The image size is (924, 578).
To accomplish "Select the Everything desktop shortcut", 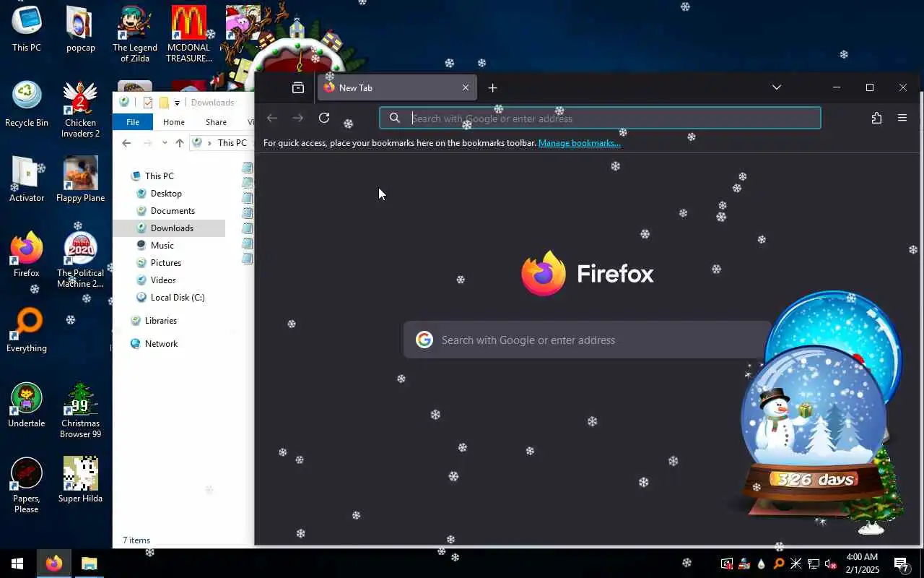I will (27, 329).
